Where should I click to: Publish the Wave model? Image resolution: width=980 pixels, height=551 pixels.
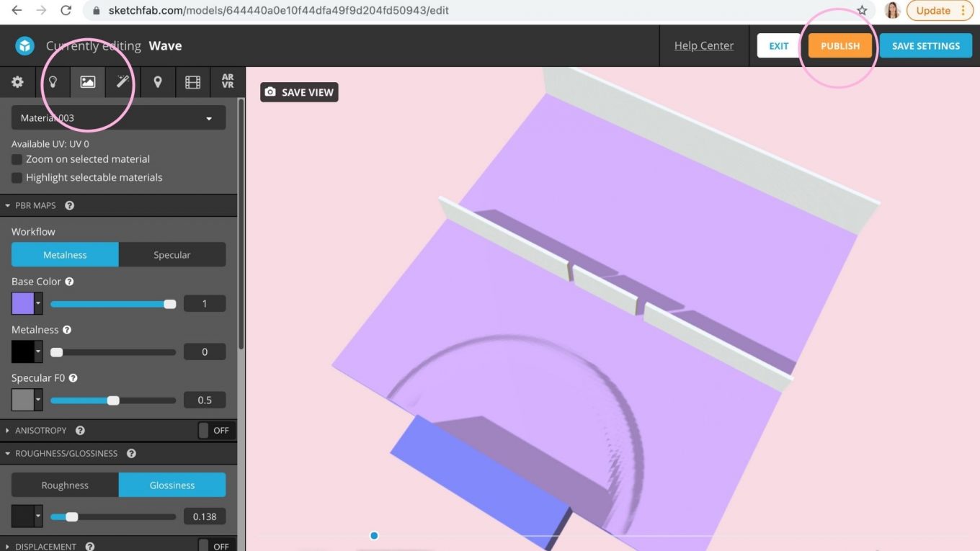click(x=839, y=45)
